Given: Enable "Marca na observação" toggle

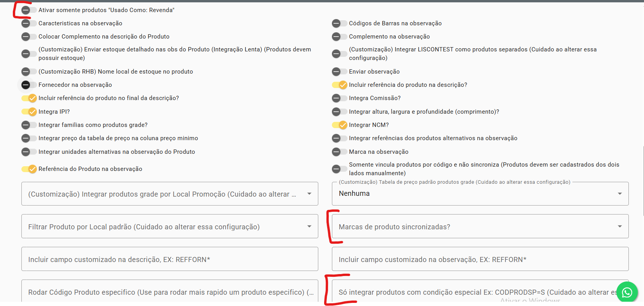Looking at the screenshot, I should pyautogui.click(x=339, y=152).
